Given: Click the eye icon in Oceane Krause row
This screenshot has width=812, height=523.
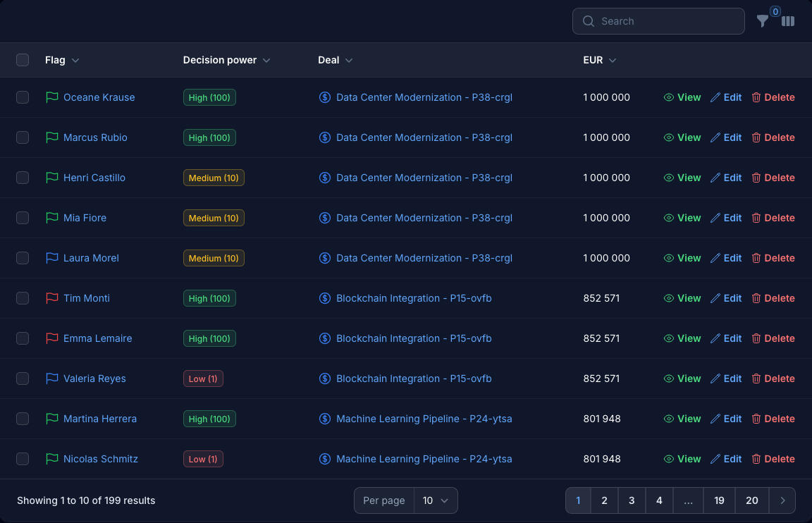Looking at the screenshot, I should click(x=668, y=97).
